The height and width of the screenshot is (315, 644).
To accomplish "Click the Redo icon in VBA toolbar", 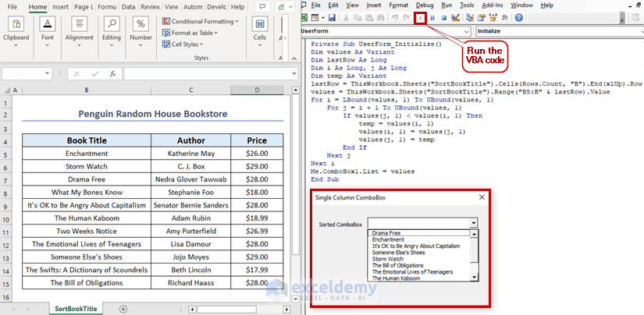I will pyautogui.click(x=406, y=18).
